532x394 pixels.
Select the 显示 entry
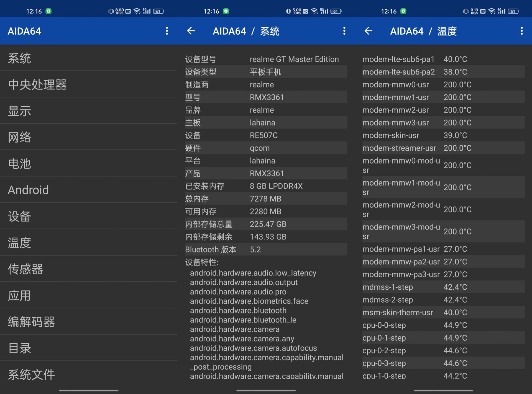pyautogui.click(x=89, y=111)
